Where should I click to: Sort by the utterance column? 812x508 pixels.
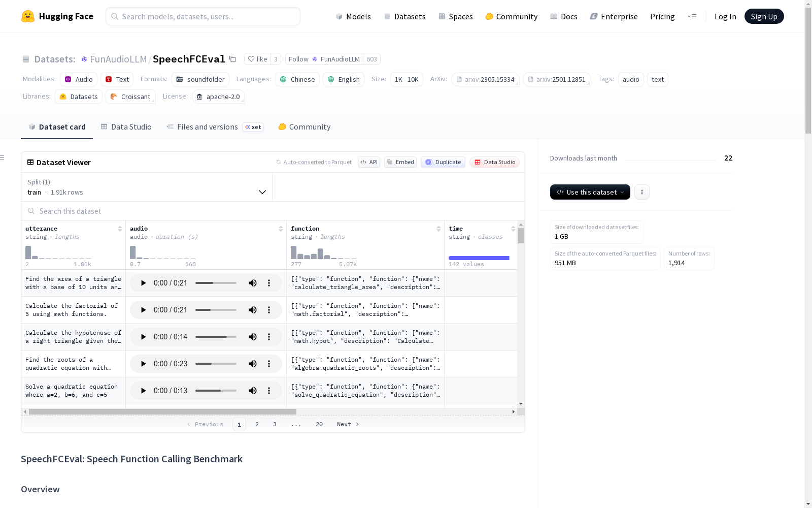(120, 229)
